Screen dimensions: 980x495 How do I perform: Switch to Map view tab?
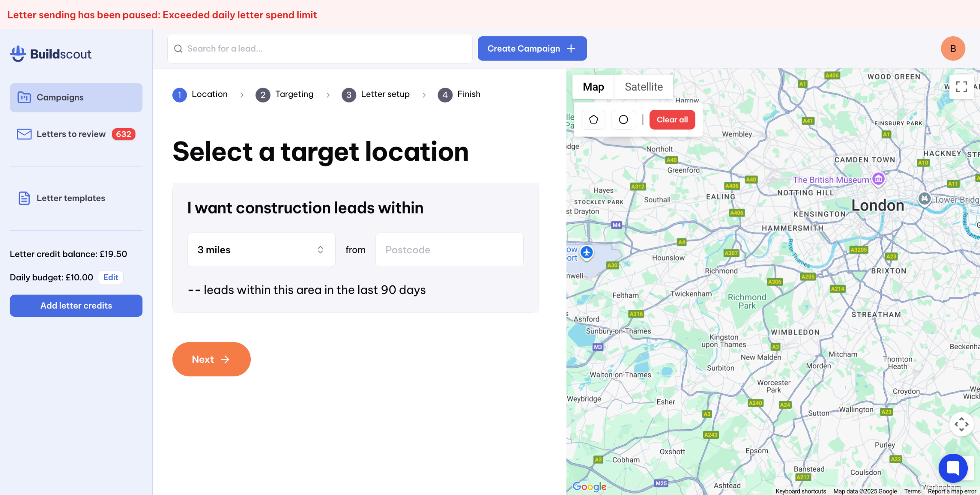pyautogui.click(x=593, y=87)
